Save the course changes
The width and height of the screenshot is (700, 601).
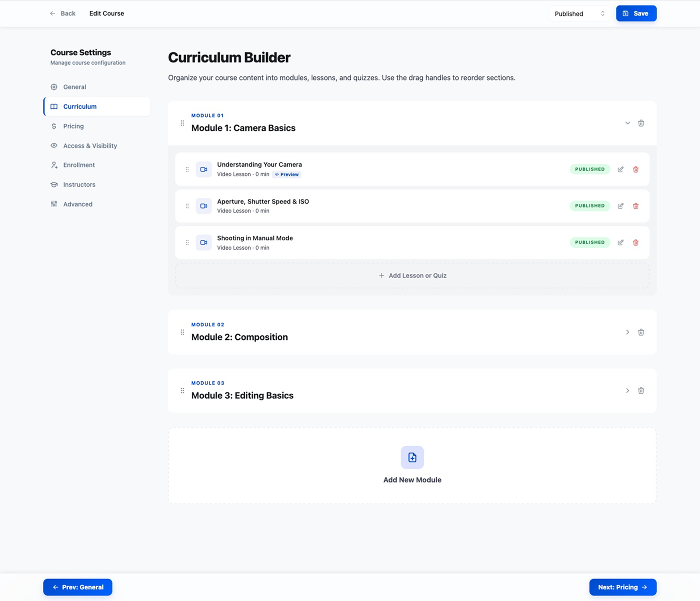(x=636, y=13)
